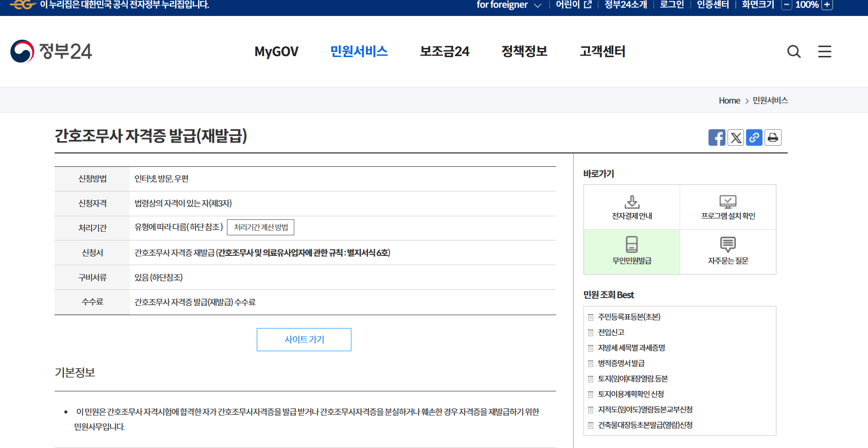Viewport: 868px width, 448px height.
Task: Click the 정부24 logo
Action: coord(51,51)
